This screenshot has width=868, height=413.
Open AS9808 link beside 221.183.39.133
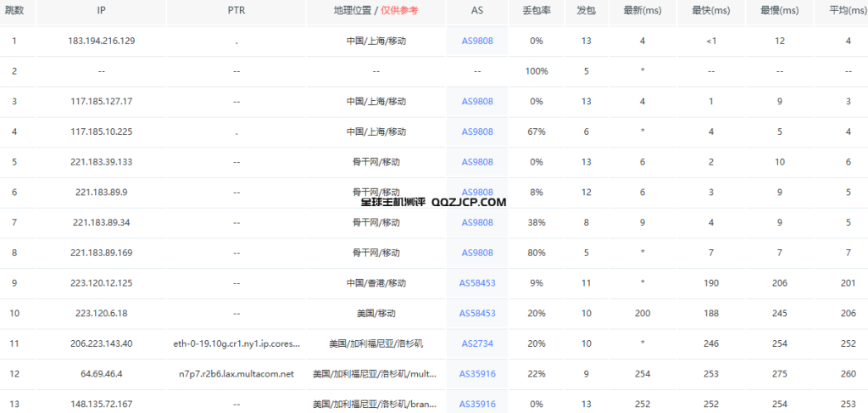coord(477,162)
